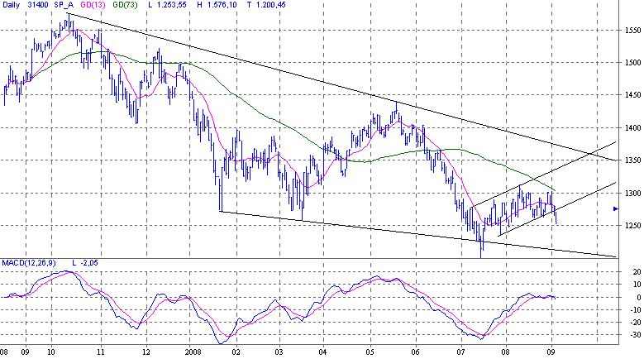The height and width of the screenshot is (359, 644).
Task: Click the high value 'H 1.576,10'
Action: click(x=217, y=5)
